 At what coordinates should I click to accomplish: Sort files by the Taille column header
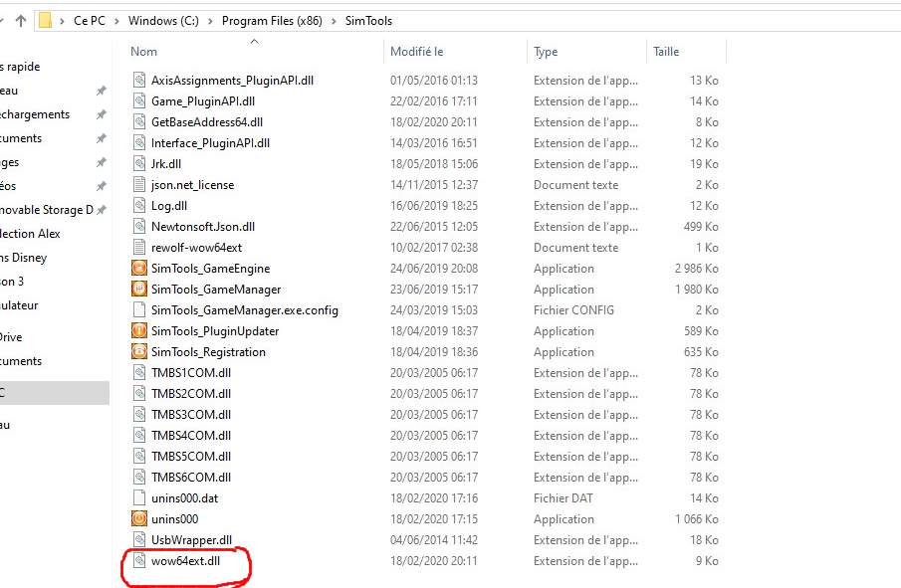666,52
